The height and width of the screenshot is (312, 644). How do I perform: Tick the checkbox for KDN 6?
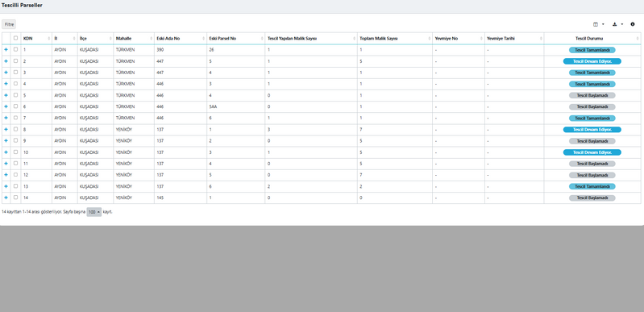[15, 106]
